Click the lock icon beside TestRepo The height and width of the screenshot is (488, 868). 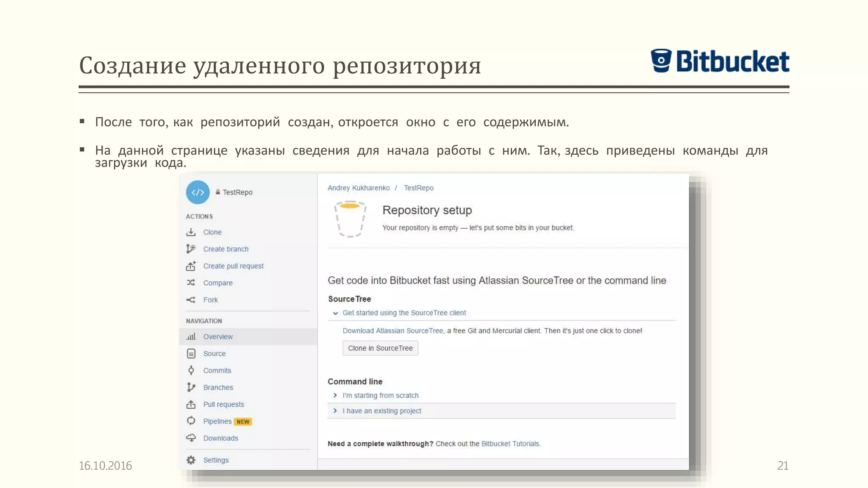tap(218, 192)
